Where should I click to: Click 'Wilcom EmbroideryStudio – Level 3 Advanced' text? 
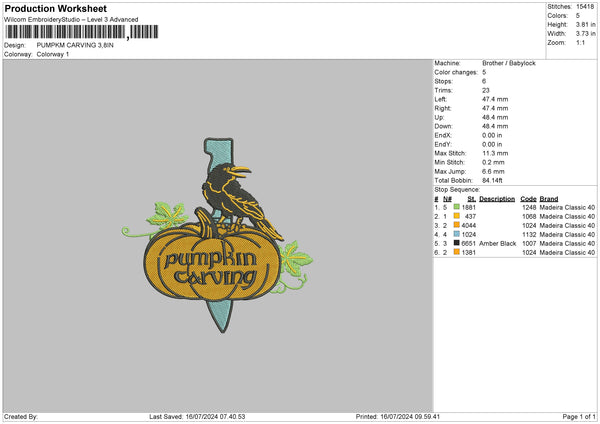pyautogui.click(x=71, y=20)
